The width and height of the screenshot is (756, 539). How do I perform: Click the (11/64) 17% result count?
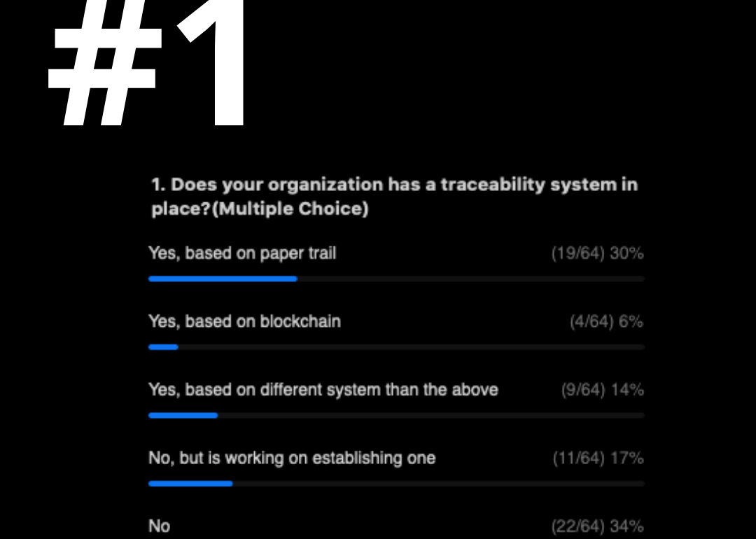pos(598,458)
